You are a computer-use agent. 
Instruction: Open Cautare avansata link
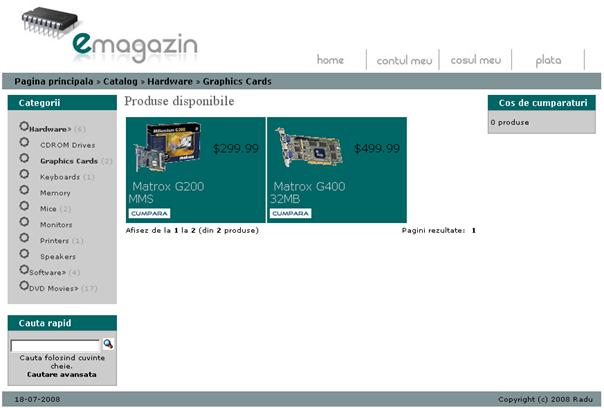[x=62, y=374]
